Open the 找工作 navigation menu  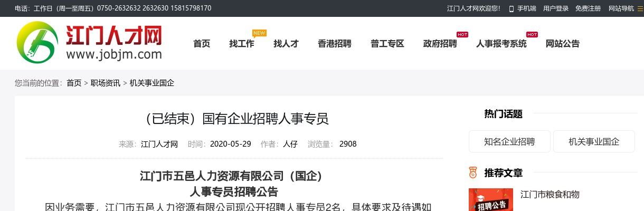tap(242, 44)
